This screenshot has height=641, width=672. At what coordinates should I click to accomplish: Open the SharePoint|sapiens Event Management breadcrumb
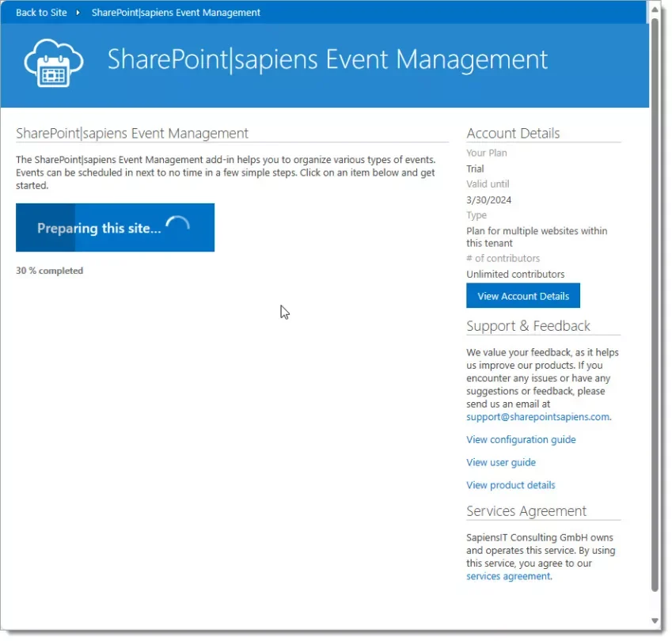click(176, 13)
